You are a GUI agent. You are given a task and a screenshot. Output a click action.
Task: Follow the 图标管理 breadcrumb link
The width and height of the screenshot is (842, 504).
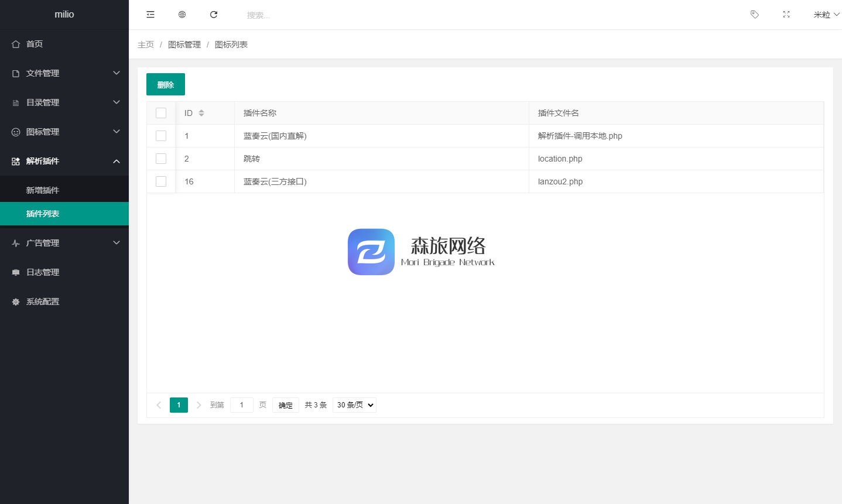tap(184, 44)
